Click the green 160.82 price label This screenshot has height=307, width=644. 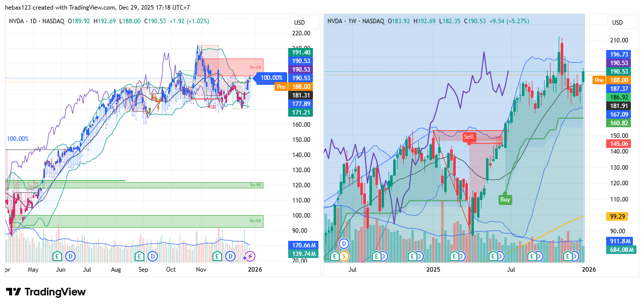tap(619, 123)
